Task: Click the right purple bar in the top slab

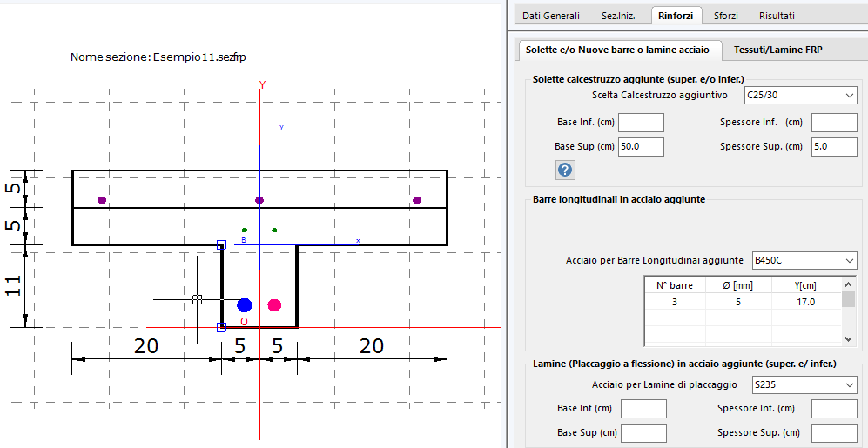Action: pyautogui.click(x=417, y=200)
